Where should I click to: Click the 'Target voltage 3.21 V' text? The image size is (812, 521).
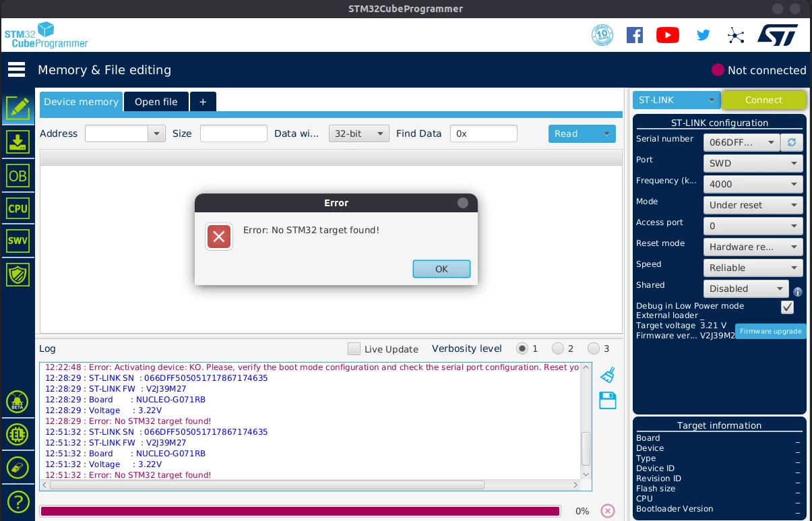(681, 326)
